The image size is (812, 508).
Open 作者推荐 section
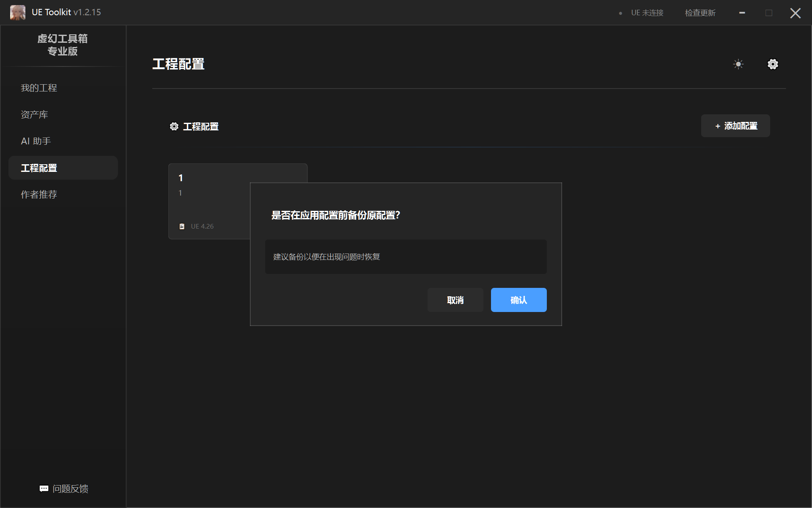coord(63,195)
